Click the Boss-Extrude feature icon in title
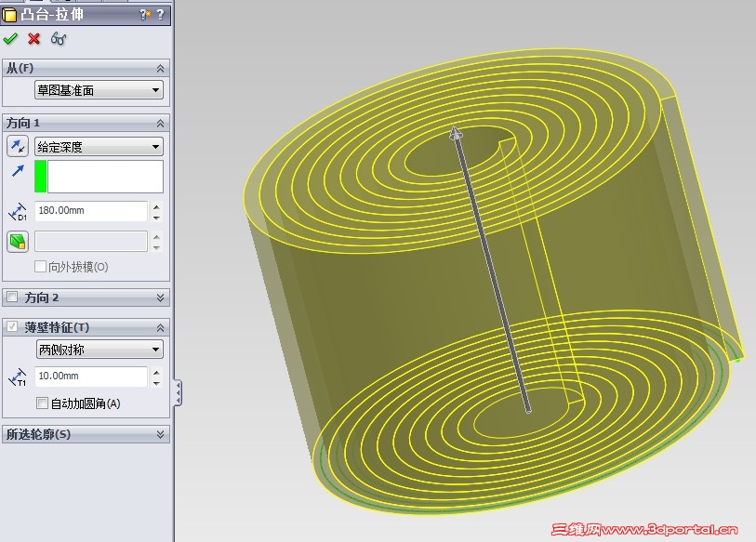This screenshot has height=542, width=756. tap(9, 16)
